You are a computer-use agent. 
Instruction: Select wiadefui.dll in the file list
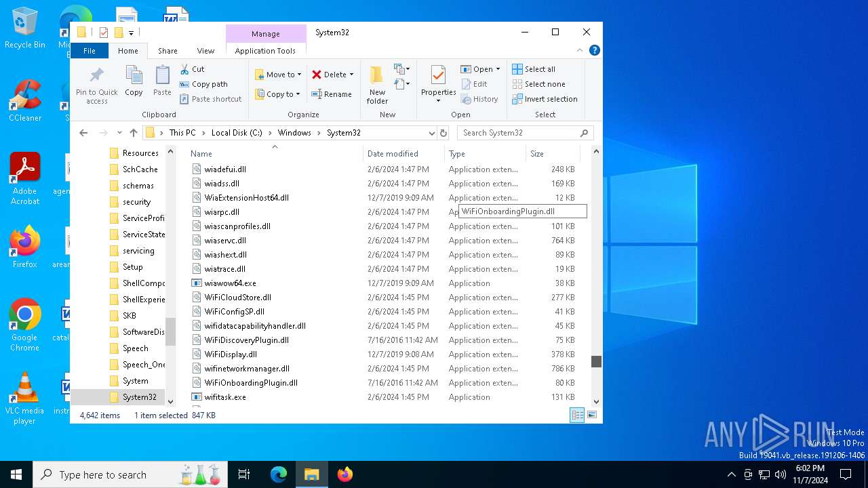point(225,169)
